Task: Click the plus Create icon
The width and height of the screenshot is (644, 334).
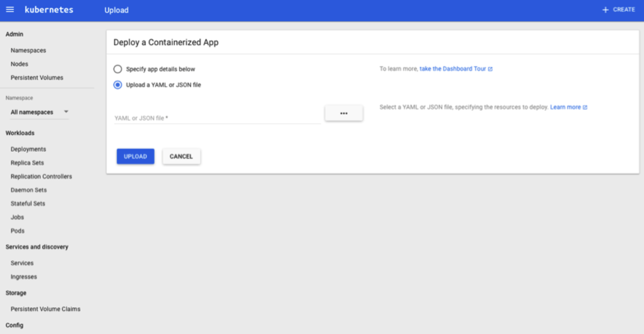Action: point(605,10)
